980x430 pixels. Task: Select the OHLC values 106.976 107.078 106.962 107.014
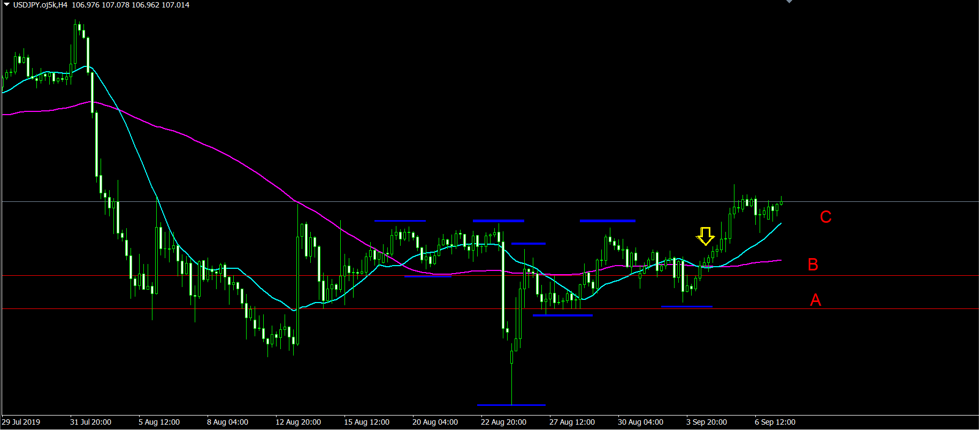[131, 5]
